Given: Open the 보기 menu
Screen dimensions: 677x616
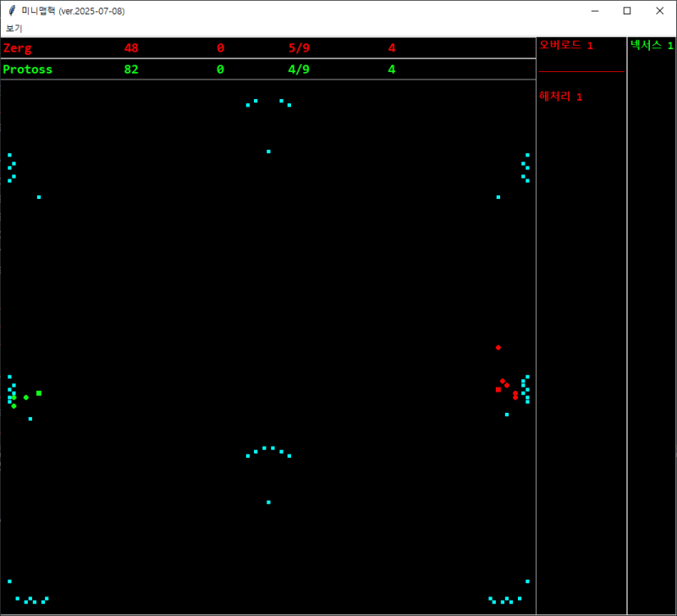Looking at the screenshot, I should click(14, 28).
